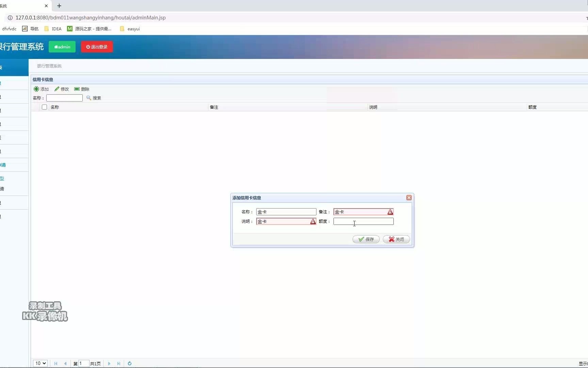Click the browser address bar URL
The height and width of the screenshot is (368, 588).
(x=91, y=18)
